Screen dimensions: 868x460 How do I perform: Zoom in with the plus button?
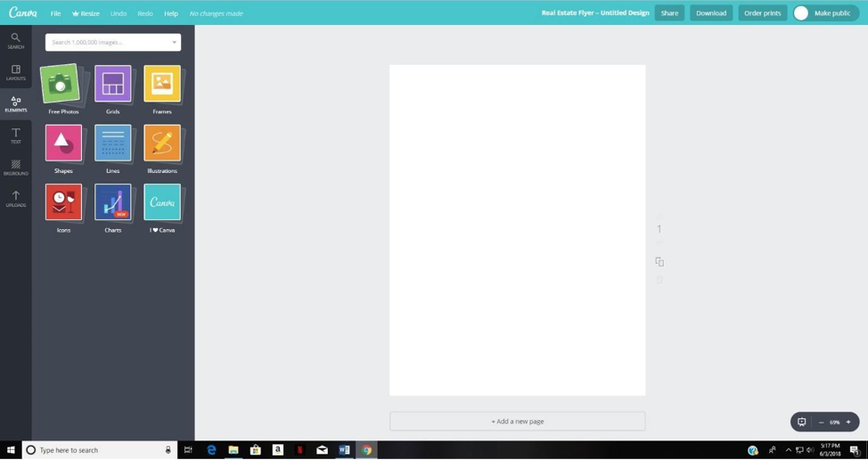(848, 422)
